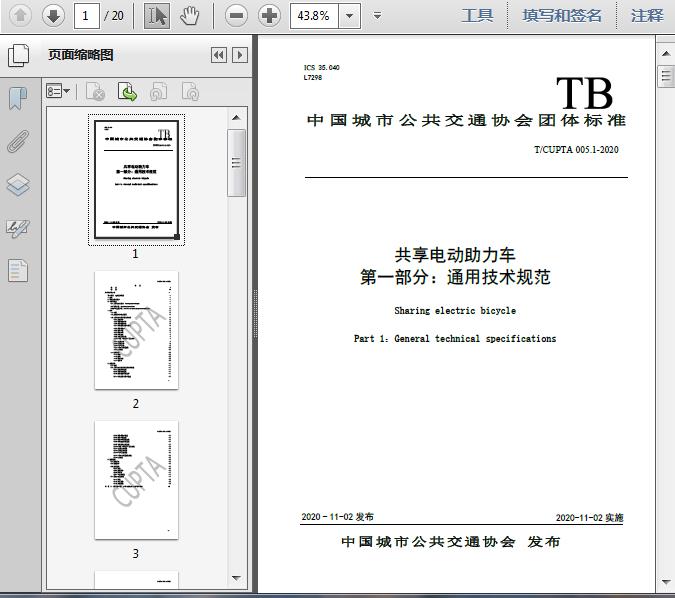Click the ICS 35.040 classification text
Screen dimensions: 675x598
coord(322,68)
